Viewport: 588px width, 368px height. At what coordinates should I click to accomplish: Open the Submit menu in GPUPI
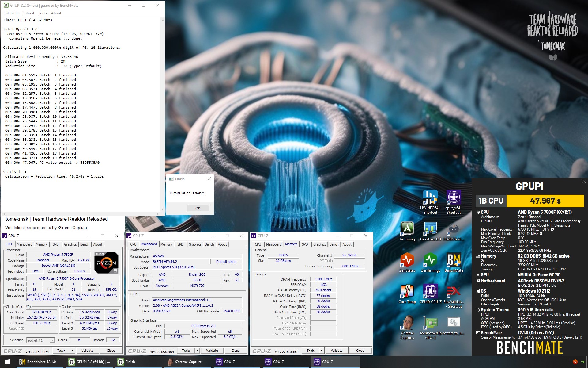[28, 13]
